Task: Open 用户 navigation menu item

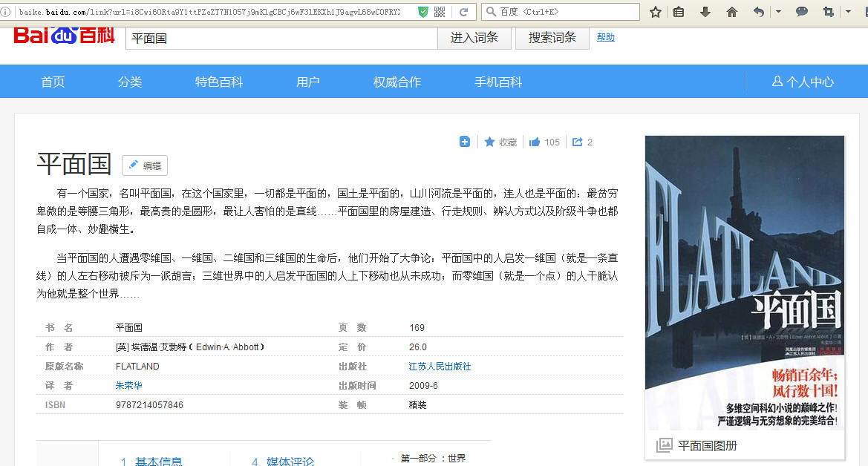Action: pos(308,82)
